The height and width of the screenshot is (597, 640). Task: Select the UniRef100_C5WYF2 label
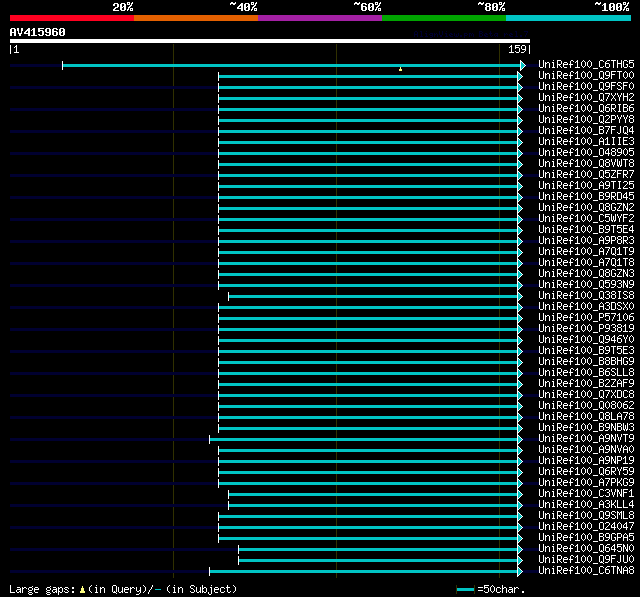(586, 219)
